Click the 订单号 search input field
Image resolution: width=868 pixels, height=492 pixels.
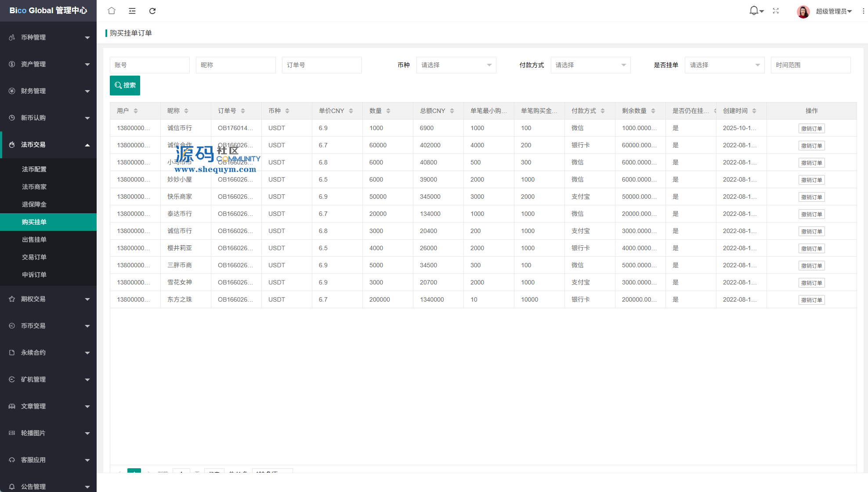[x=322, y=65]
